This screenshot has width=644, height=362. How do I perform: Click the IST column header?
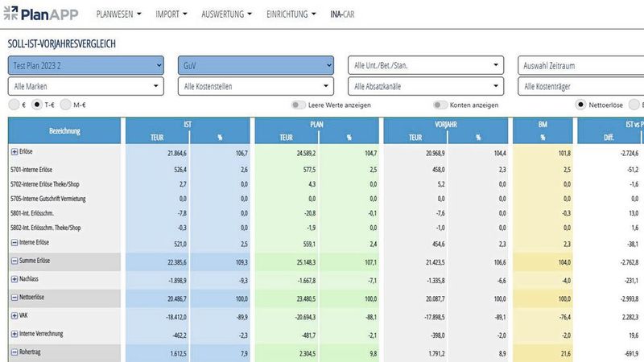188,124
